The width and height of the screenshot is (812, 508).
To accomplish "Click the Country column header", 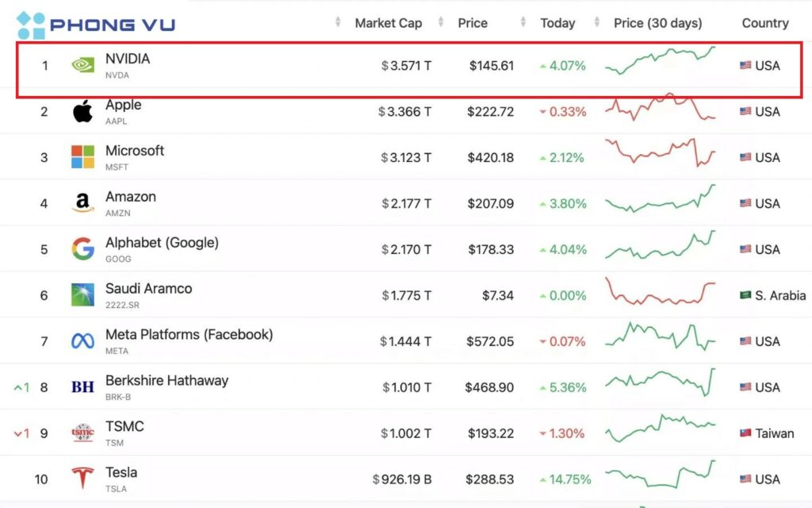I will click(764, 23).
